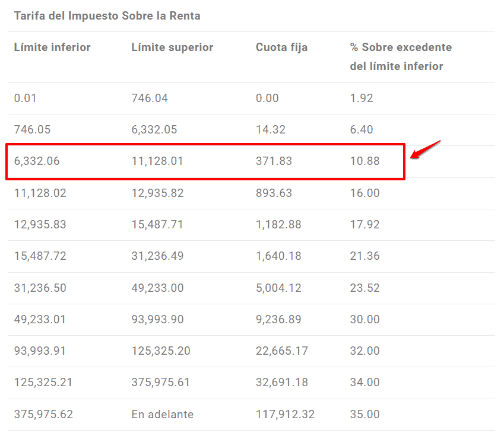Image resolution: width=504 pixels, height=436 pixels.
Task: Select the 'En adelante' cell
Action: pyautogui.click(x=162, y=414)
